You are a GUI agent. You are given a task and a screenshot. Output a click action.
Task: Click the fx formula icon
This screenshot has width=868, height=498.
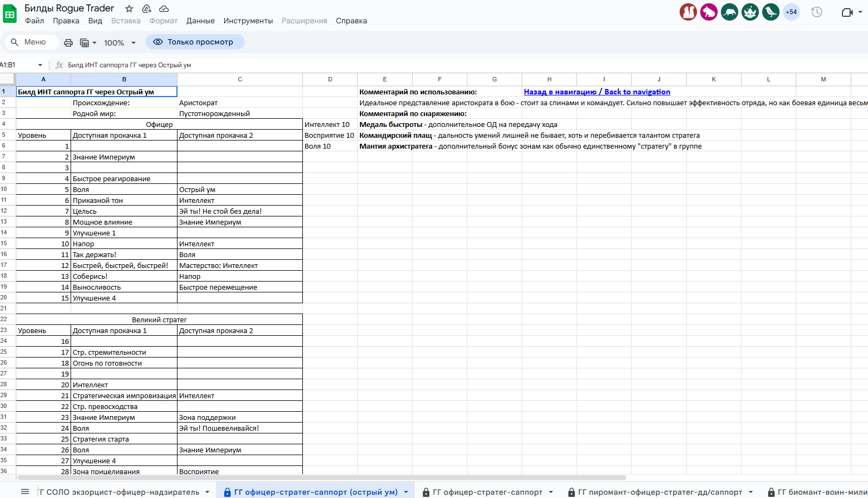tap(60, 65)
